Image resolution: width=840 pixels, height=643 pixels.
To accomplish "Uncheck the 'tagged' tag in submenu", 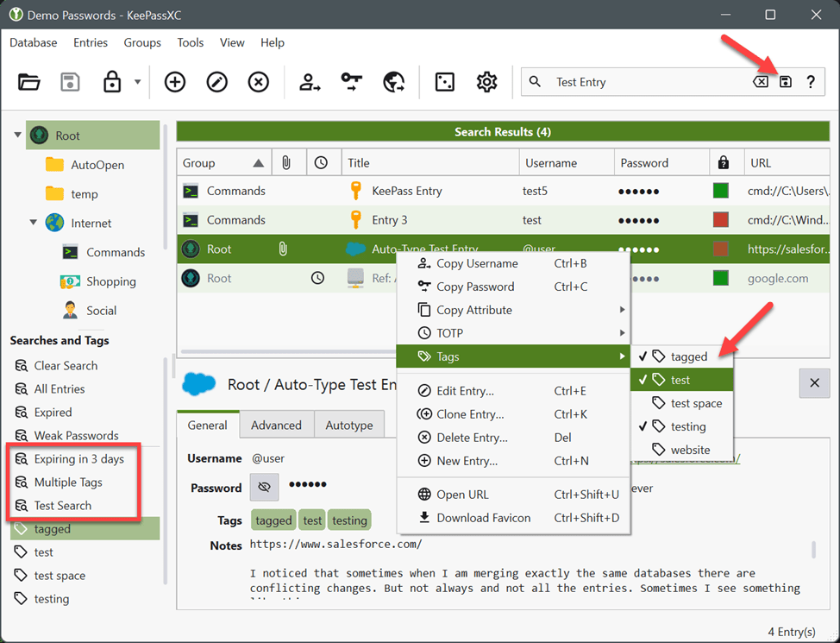I will coord(681,356).
